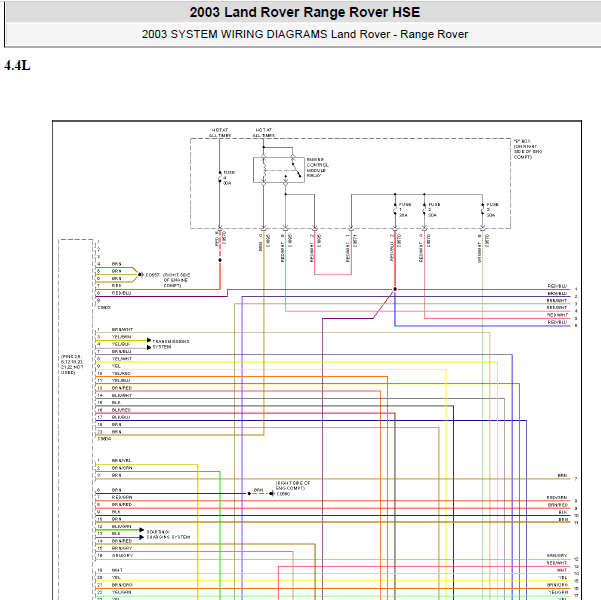Click the BRN/YEL wire label at pin 1
The width and height of the screenshot is (601, 600).
pos(121,460)
